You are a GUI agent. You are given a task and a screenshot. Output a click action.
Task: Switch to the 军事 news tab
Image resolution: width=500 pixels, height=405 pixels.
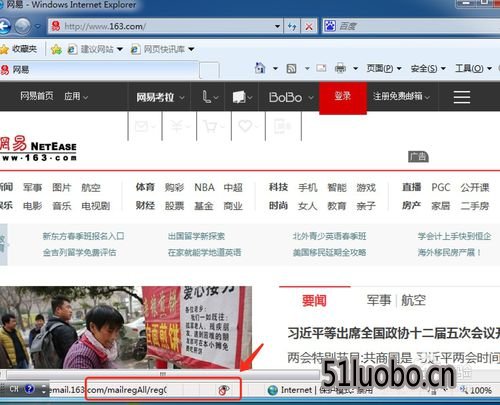[378, 300]
